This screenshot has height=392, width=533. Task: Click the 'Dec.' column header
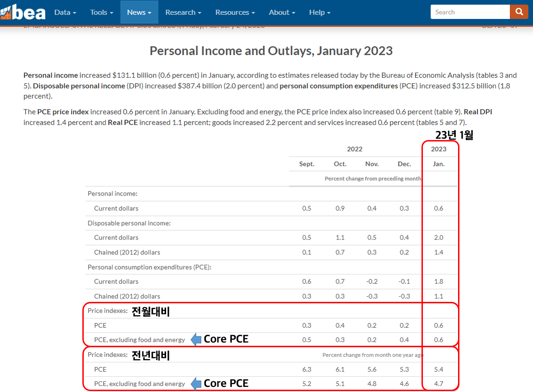tap(404, 164)
